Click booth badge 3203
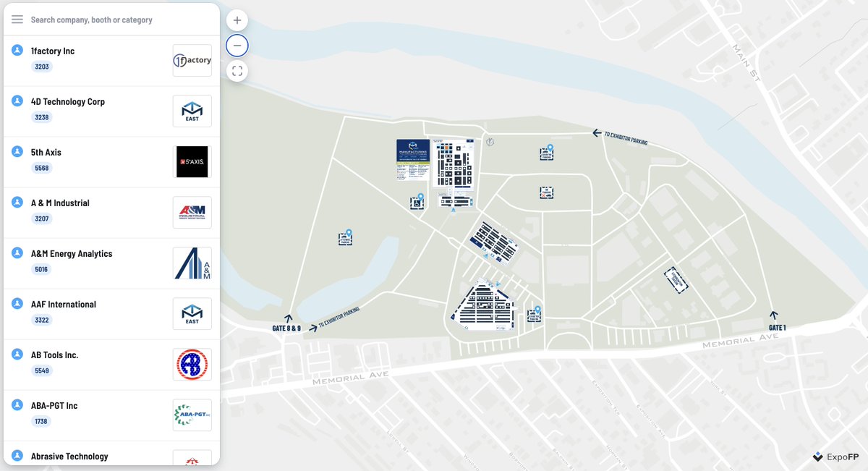Screen dimensions: 868x471 tap(43, 67)
